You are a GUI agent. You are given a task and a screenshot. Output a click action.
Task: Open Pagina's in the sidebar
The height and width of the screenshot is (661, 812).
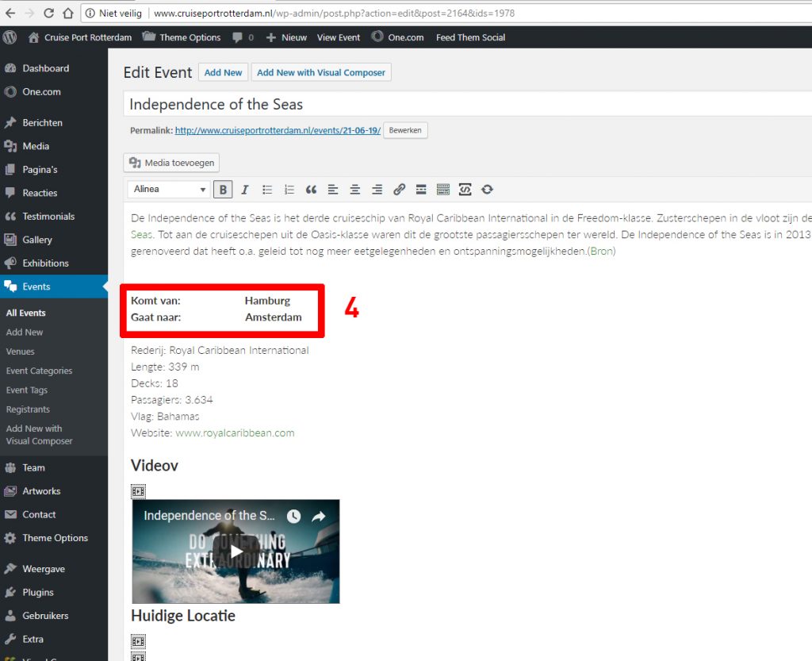[54, 169]
